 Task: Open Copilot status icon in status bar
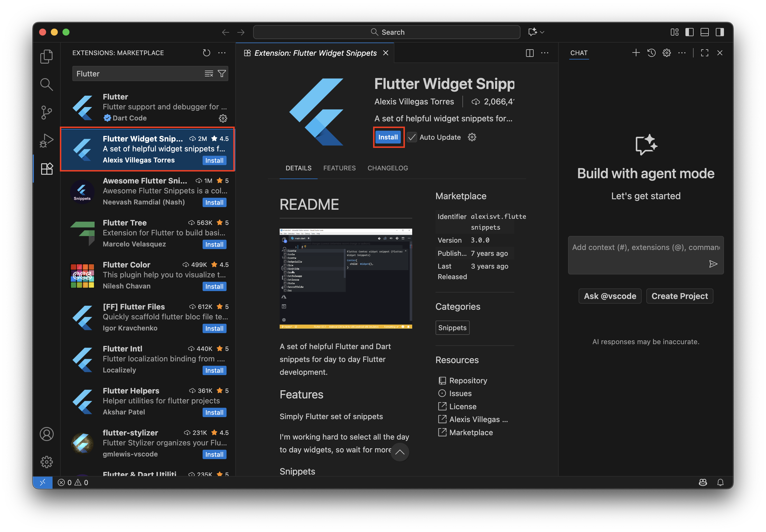703,482
